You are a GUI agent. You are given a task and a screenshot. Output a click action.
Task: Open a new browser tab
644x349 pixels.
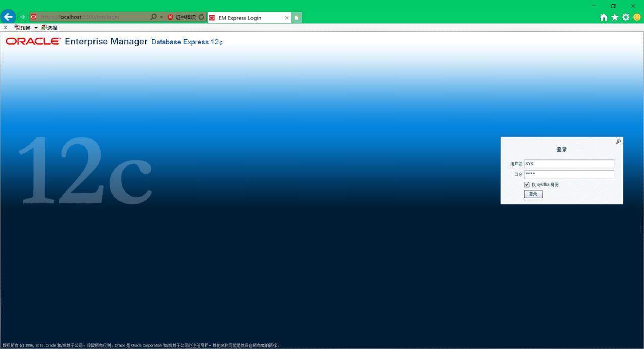(x=296, y=18)
